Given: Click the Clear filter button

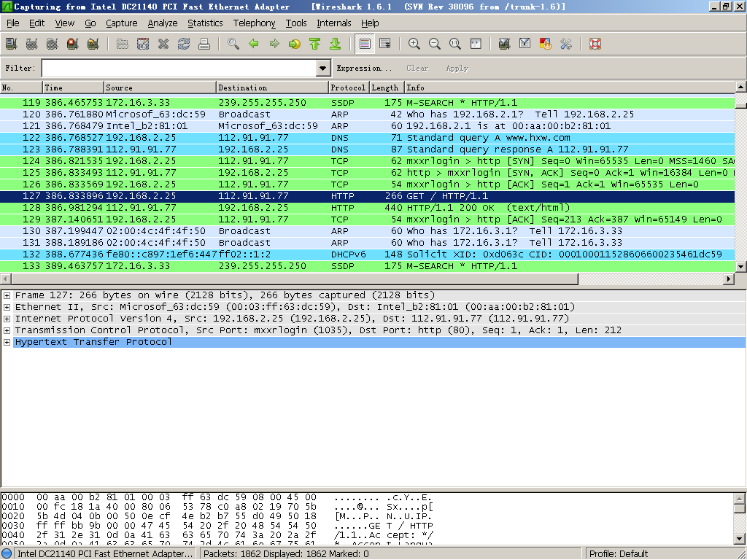Looking at the screenshot, I should (x=417, y=68).
